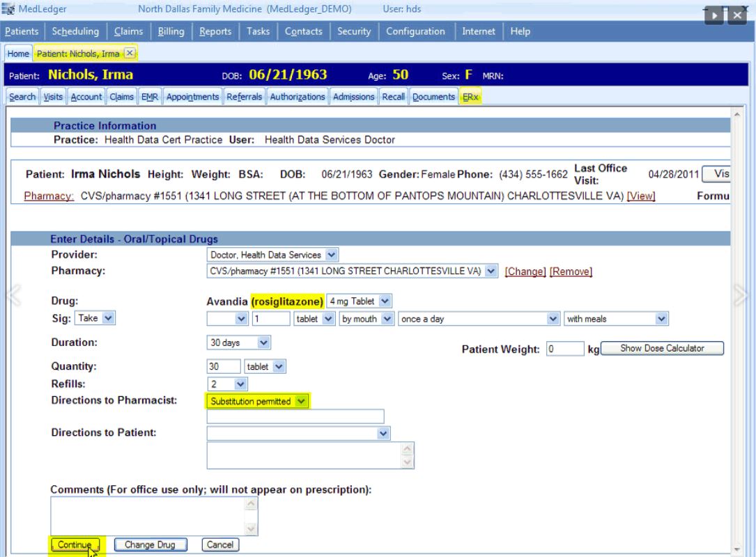Click the right navigation chevron at screen edge
The width and height of the screenshot is (756, 557).
741,295
